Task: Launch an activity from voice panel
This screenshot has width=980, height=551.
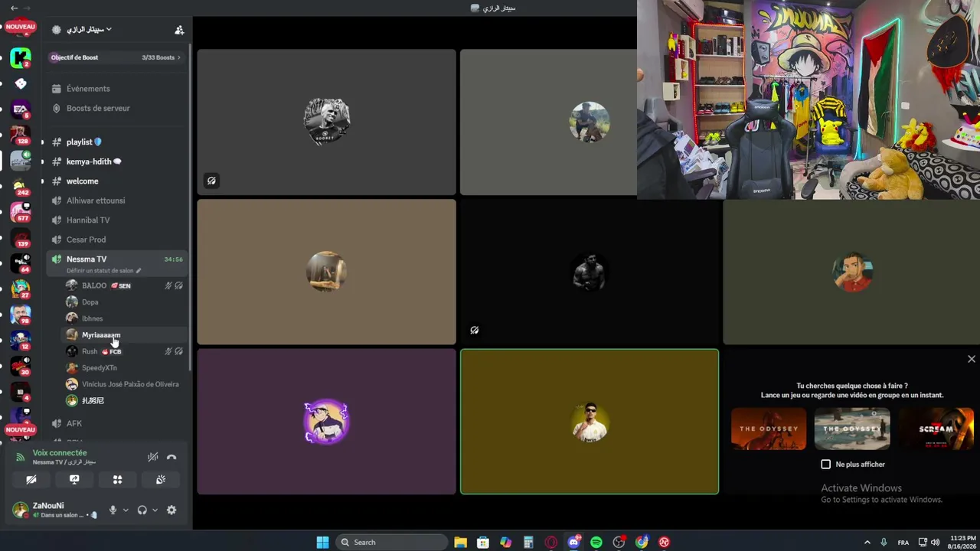Action: pyautogui.click(x=117, y=480)
